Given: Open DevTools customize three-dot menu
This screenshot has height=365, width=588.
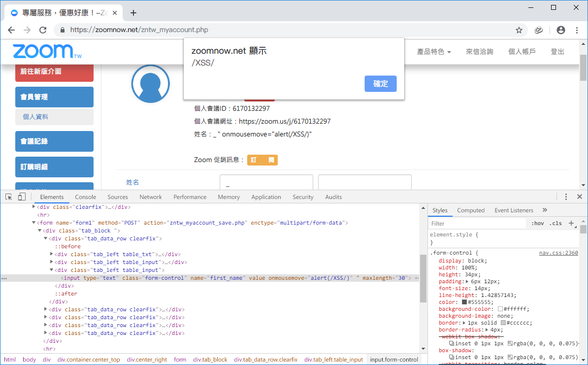Looking at the screenshot, I should point(566,197).
